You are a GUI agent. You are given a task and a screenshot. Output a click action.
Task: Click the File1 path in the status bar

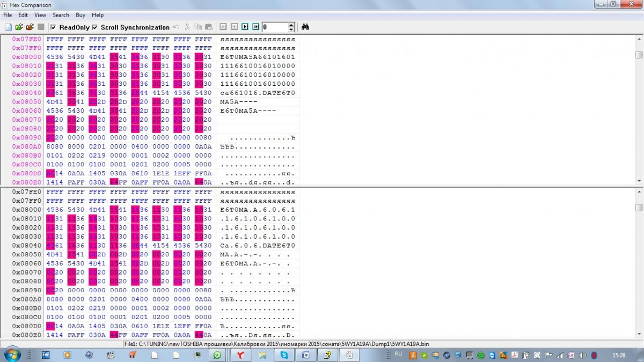276,344
